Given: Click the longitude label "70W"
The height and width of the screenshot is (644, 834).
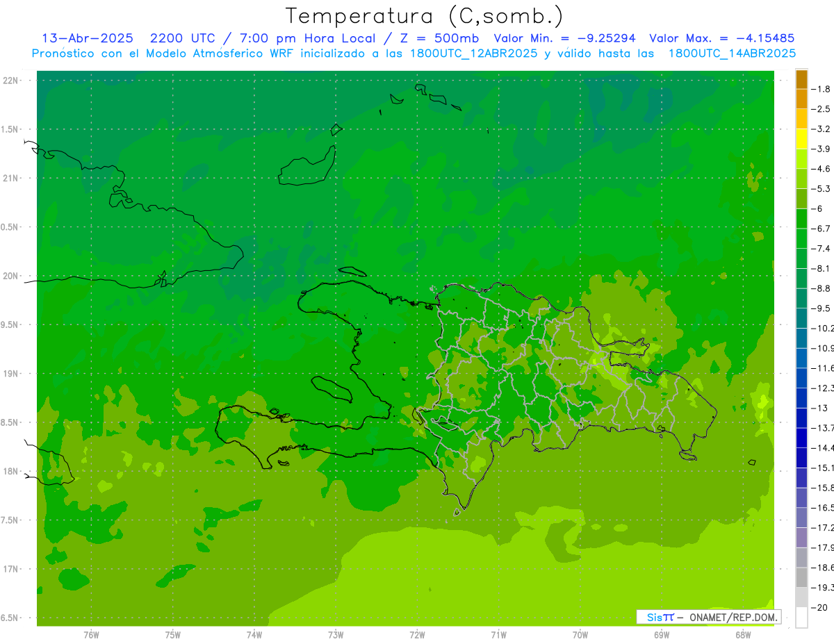Looking at the screenshot, I should click(x=580, y=635).
